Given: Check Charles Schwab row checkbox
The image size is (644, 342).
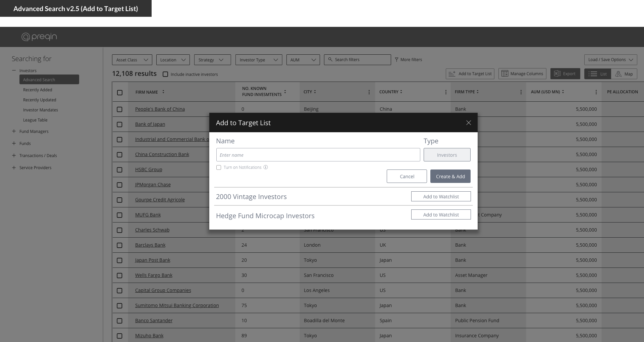Looking at the screenshot, I should tap(120, 230).
